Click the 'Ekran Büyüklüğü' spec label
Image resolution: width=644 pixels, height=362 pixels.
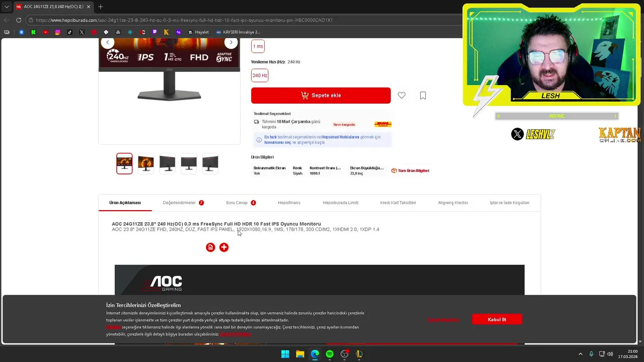[x=367, y=168]
